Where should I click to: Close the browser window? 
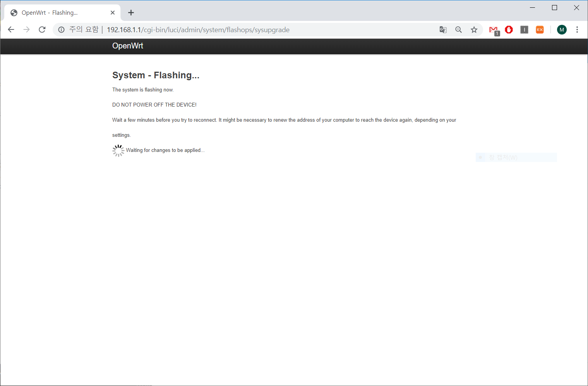(x=576, y=8)
